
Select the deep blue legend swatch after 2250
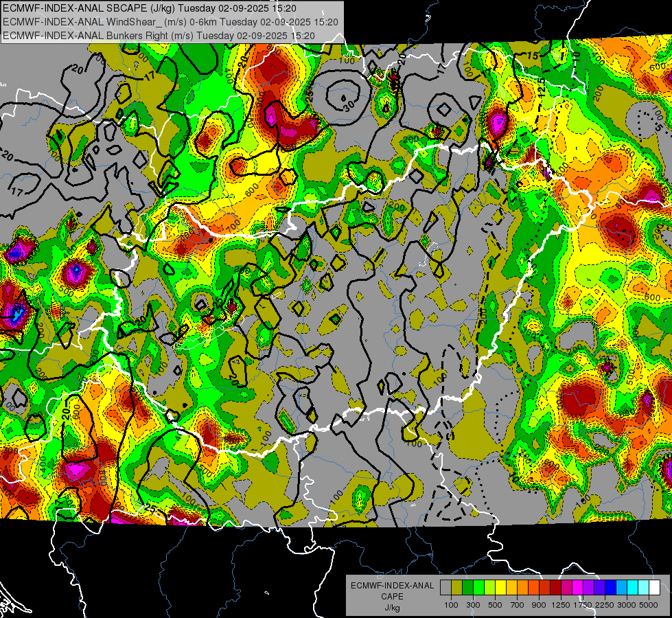[x=610, y=588]
